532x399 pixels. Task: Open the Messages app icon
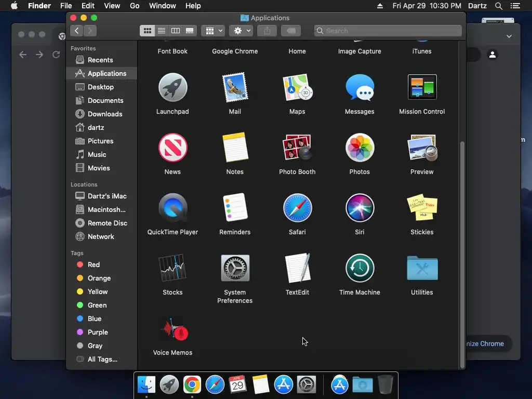click(x=360, y=87)
